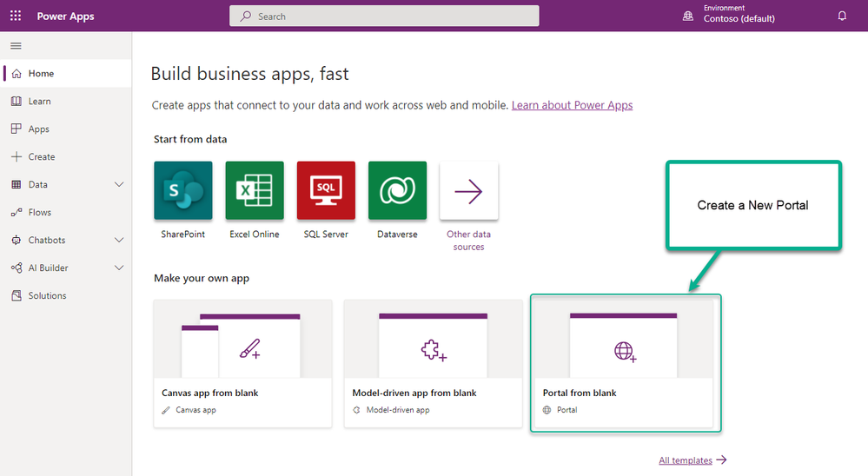Screen dimensions: 868x476
Task: Open Create in navigation
Action: tap(66, 156)
